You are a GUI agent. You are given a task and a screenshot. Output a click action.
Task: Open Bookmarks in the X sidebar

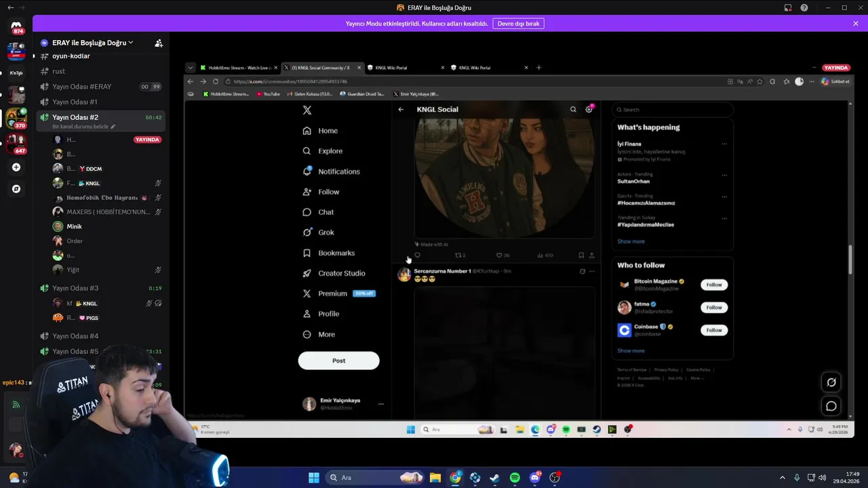click(329, 253)
